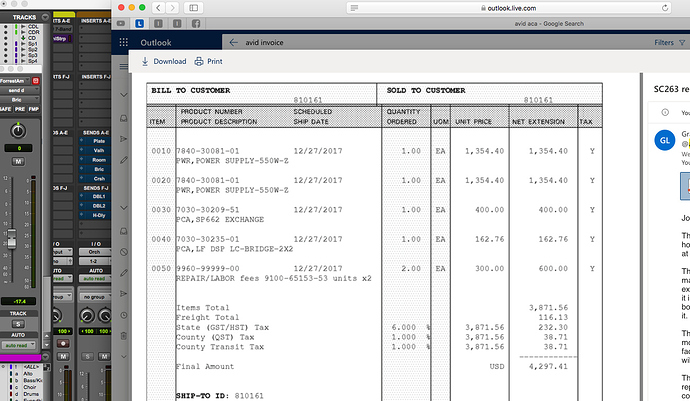The height and width of the screenshot is (401, 690).
Task: Select the Sp4 track in Tracks list
Action: tap(33, 61)
